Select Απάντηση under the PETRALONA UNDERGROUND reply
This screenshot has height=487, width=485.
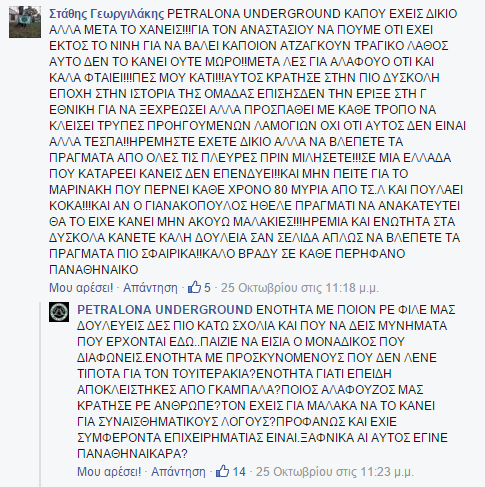(x=178, y=472)
